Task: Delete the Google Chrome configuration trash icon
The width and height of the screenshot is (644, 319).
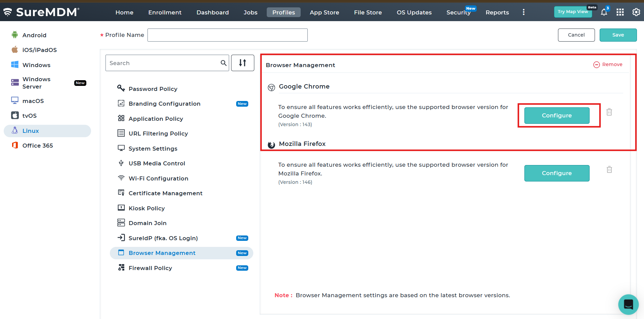Action: coord(609,112)
